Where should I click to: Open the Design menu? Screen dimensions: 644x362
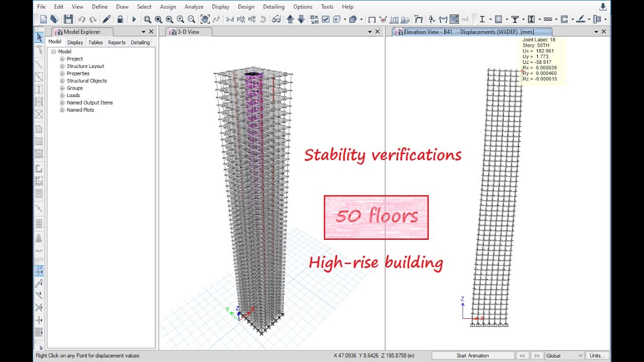coord(246,7)
